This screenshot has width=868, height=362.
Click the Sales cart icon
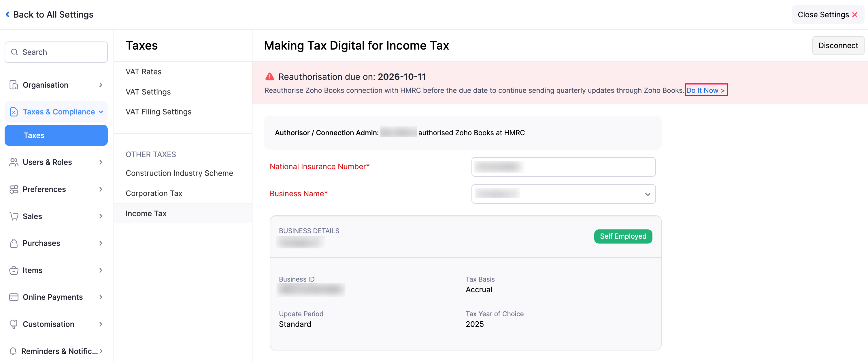pos(14,216)
